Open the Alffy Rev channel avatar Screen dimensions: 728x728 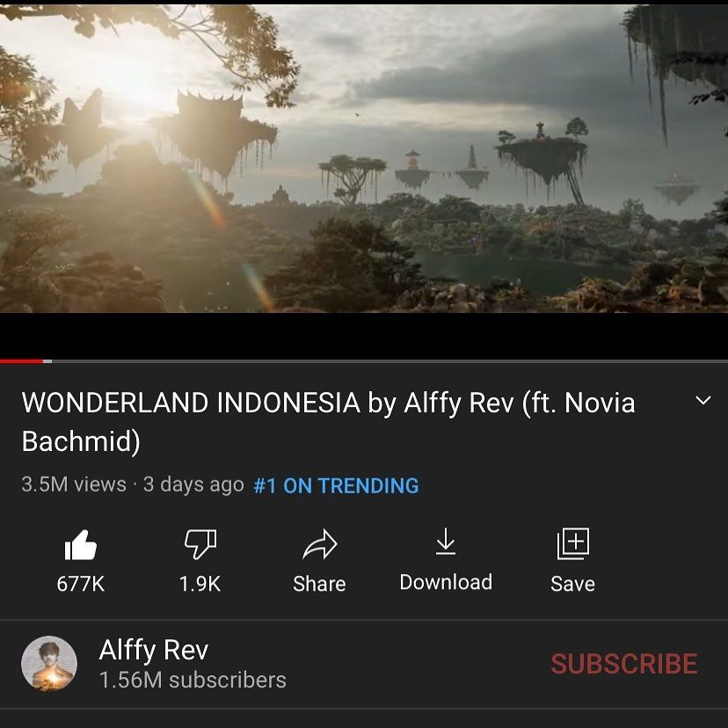[x=49, y=663]
